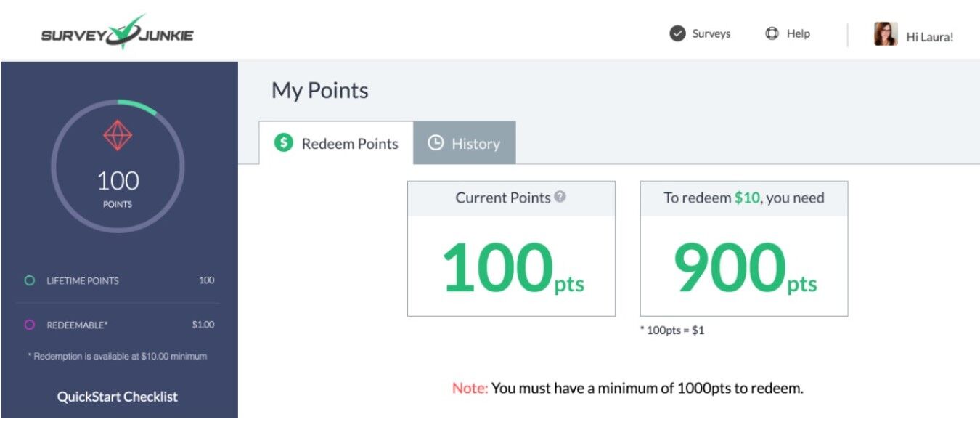Image resolution: width=980 pixels, height=430 pixels.
Task: Expand the QuickStart Checklist section
Action: click(x=118, y=397)
